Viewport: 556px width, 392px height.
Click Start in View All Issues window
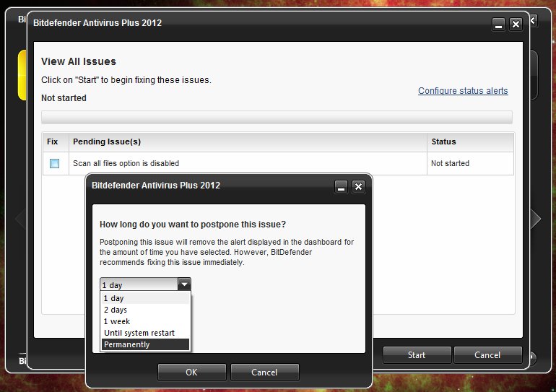coord(417,355)
